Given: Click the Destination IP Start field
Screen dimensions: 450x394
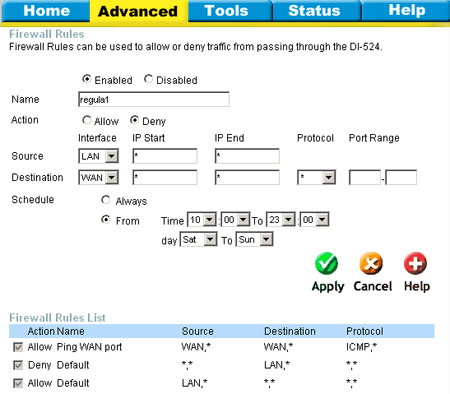Looking at the screenshot, I should tap(165, 178).
